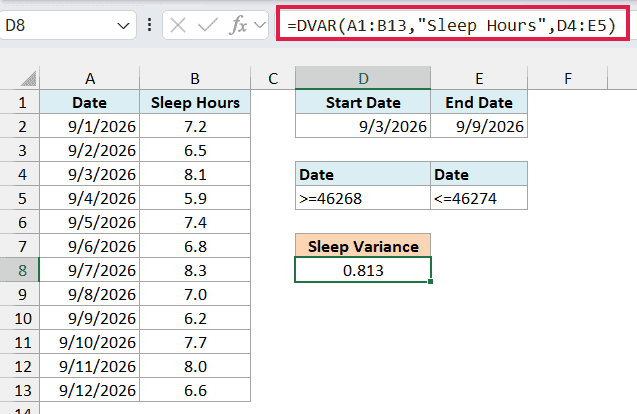
Task: Select the date cell 9/7/2026
Action: pyautogui.click(x=90, y=270)
